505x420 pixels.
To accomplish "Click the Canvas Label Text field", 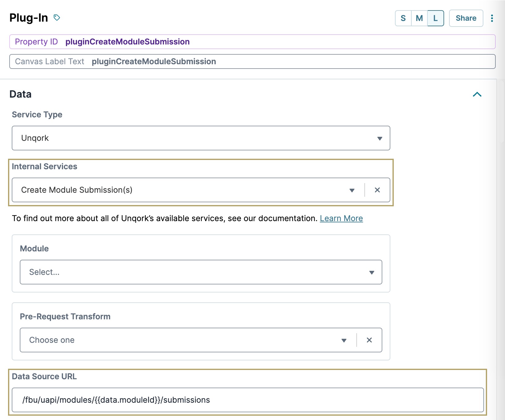I will point(252,61).
